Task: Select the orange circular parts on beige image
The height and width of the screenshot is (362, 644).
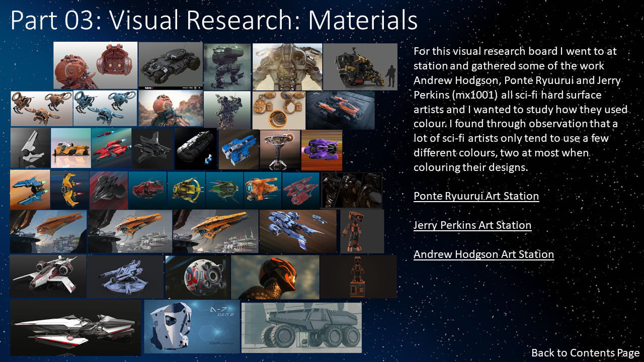Action: (x=279, y=110)
